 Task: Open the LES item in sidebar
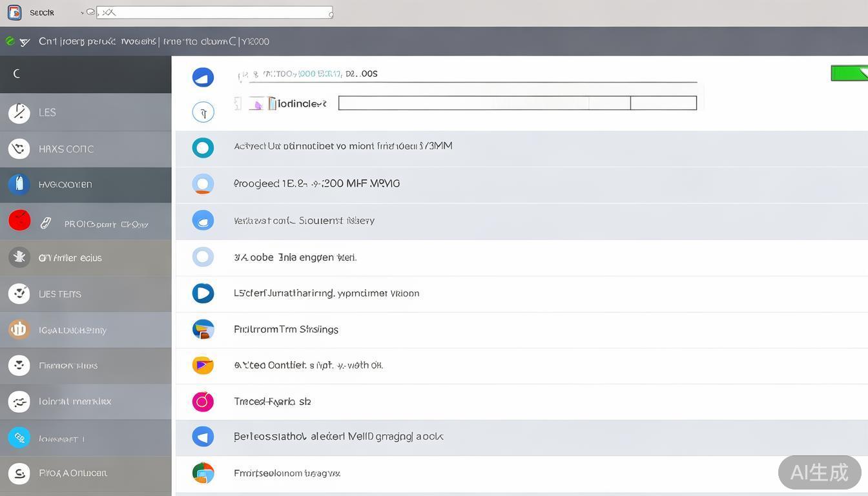tap(46, 112)
